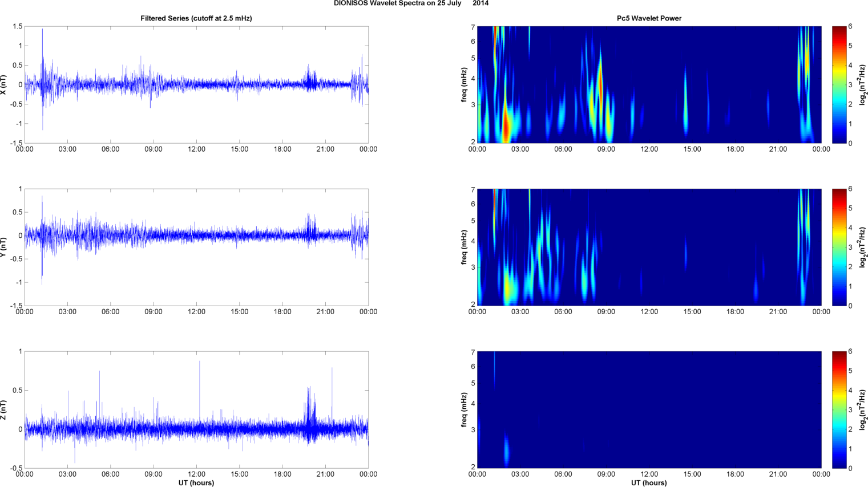Image resolution: width=868 pixels, height=487 pixels.
Task: Click the 'freq (mHz)' label of the Z spectrogram
Action: tap(465, 409)
